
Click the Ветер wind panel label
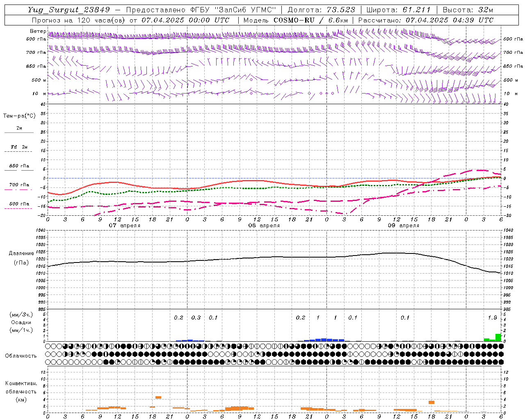coord(38,31)
